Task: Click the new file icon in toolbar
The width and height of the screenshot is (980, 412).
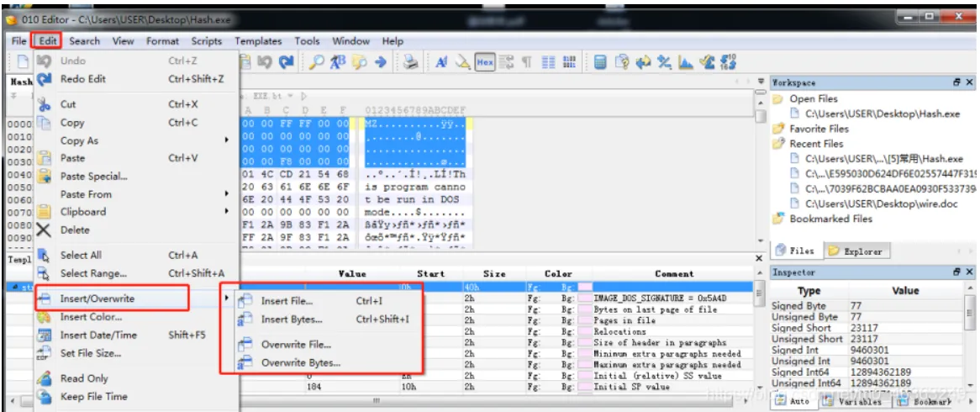Action: 24,62
